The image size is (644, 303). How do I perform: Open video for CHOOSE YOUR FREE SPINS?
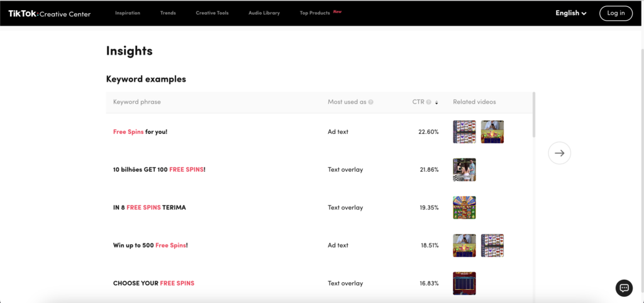coord(464,283)
